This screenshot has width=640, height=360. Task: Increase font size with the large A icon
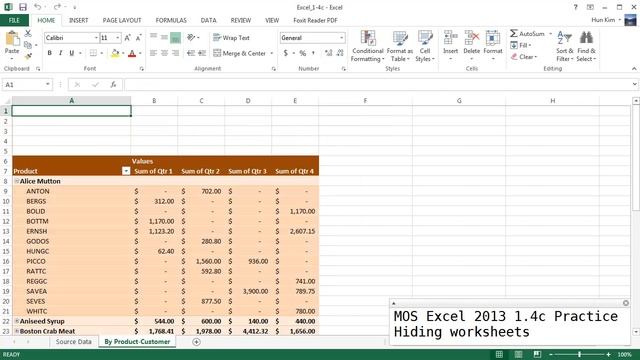pos(127,38)
